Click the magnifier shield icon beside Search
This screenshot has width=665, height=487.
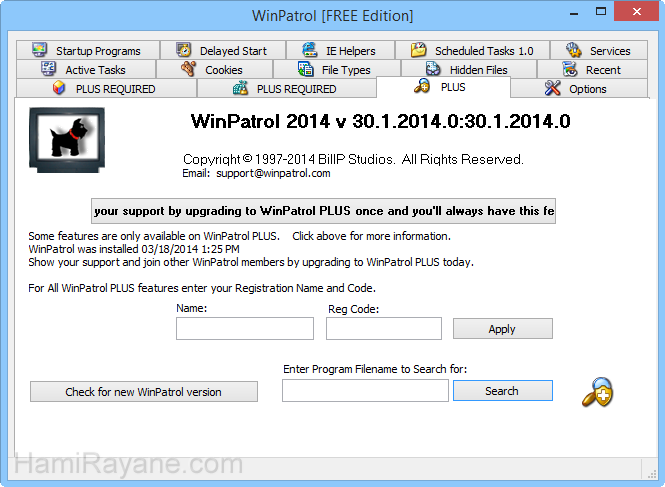coord(597,392)
